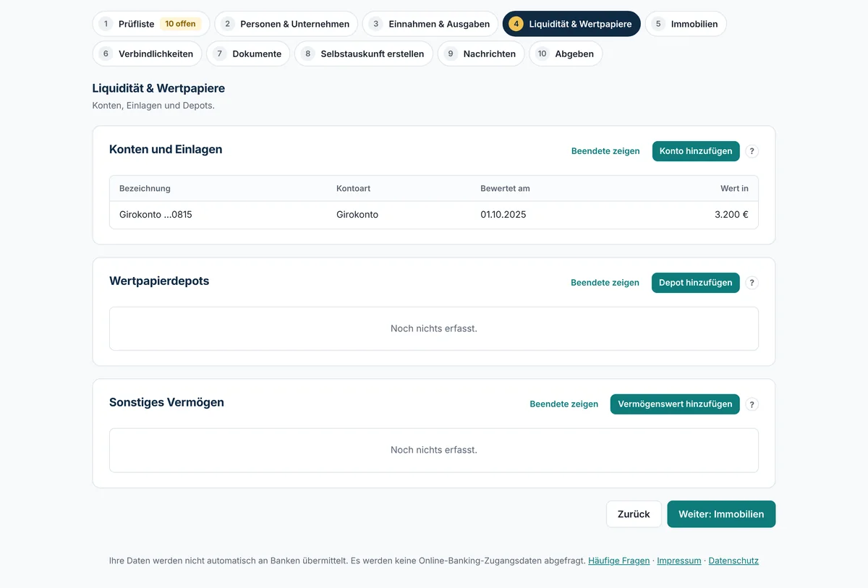Open the Häufige Fragen link
The height and width of the screenshot is (588, 868).
point(619,561)
